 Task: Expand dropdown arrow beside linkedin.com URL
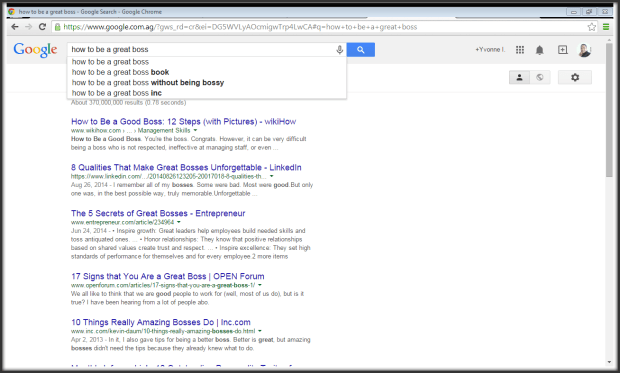(x=272, y=176)
